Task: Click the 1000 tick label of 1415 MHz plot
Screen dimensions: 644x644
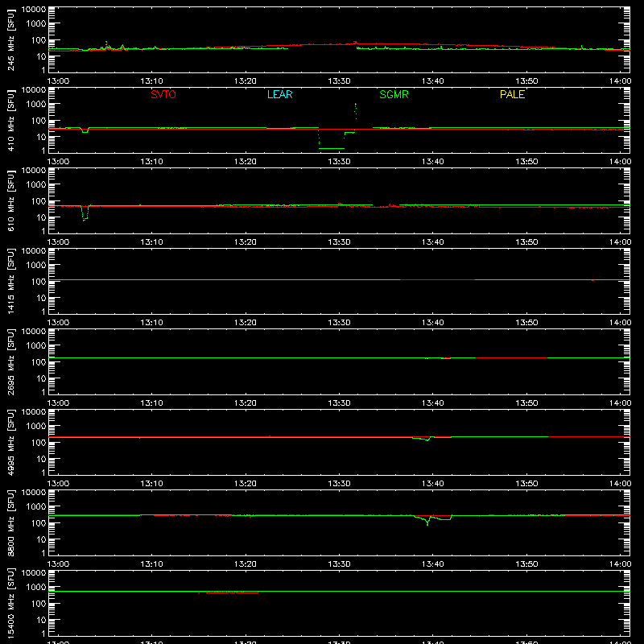Action: pos(36,266)
